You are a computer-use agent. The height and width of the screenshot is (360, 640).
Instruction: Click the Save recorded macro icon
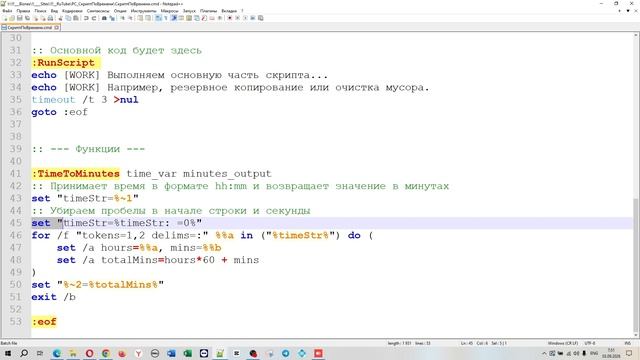click(x=260, y=18)
